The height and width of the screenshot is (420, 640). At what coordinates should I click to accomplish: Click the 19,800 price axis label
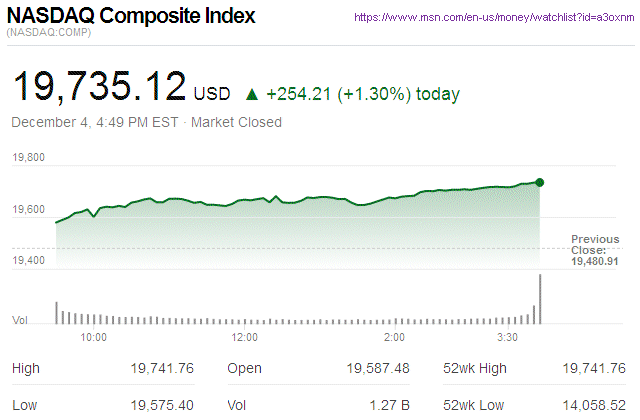(29, 158)
